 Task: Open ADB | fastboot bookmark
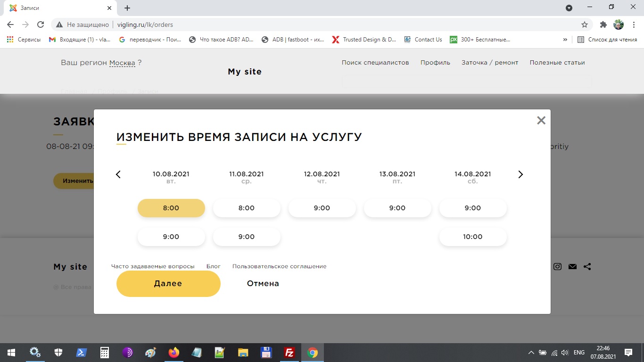[293, 40]
